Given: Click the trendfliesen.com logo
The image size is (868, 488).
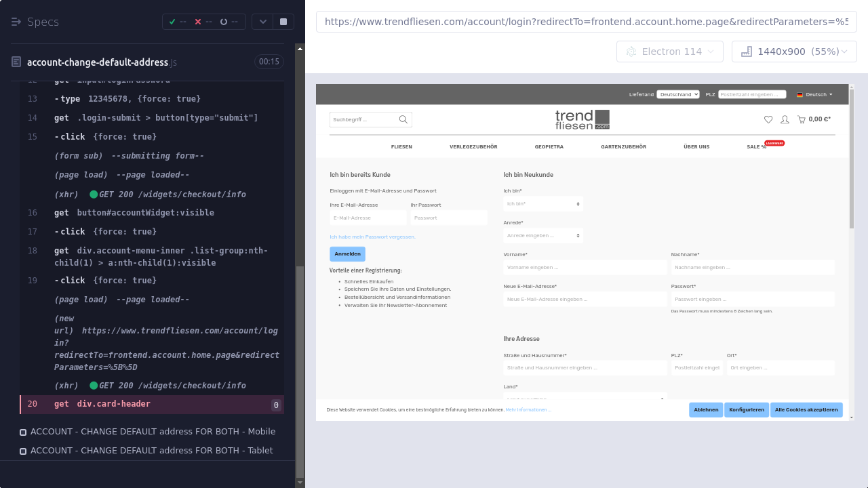Looking at the screenshot, I should 582,119.
